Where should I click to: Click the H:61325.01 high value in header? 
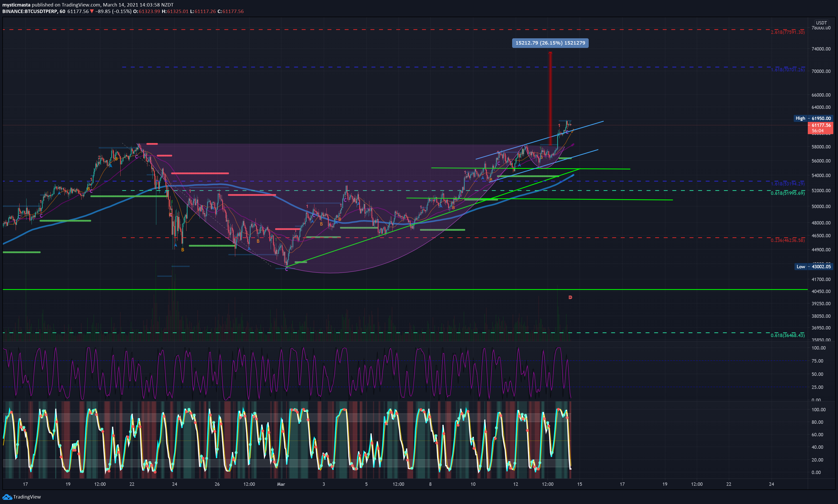(175, 11)
